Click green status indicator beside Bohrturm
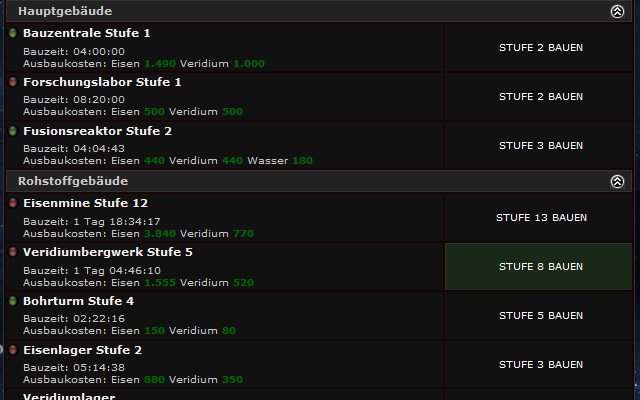 click(13, 300)
